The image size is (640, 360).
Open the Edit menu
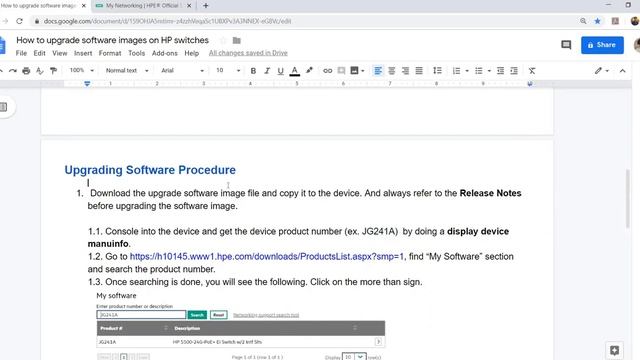tap(39, 53)
